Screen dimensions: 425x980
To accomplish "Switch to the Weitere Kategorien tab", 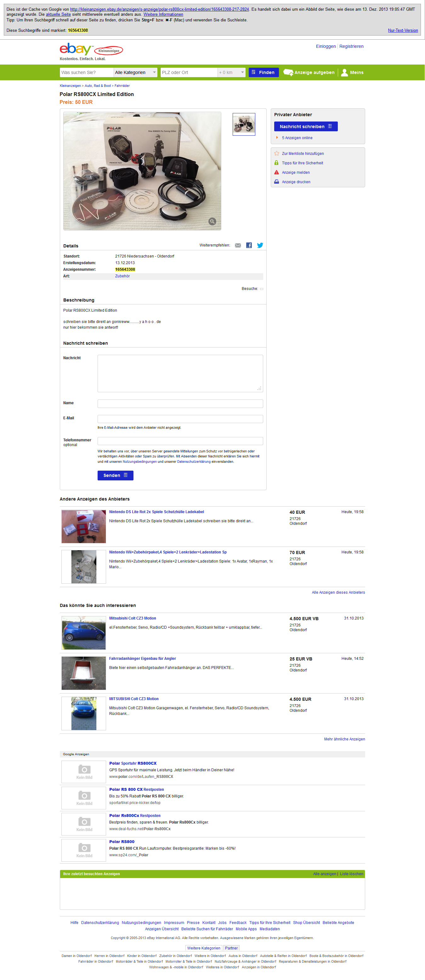I will 204,948.
